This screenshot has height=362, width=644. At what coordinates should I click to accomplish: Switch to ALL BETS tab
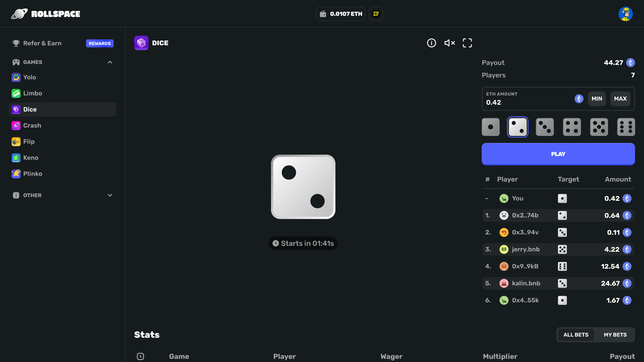pyautogui.click(x=576, y=335)
